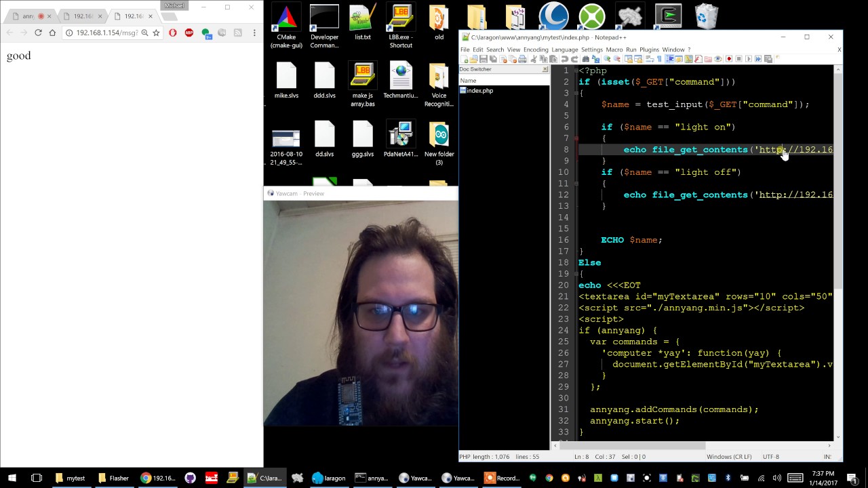Click the Michael profile button in Chrome

174,5
